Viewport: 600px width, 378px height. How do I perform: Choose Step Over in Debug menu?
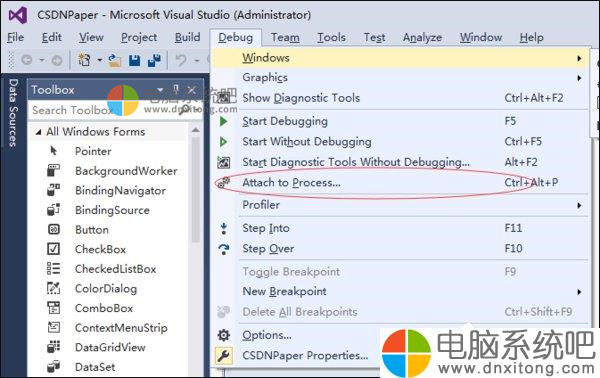pyautogui.click(x=401, y=249)
